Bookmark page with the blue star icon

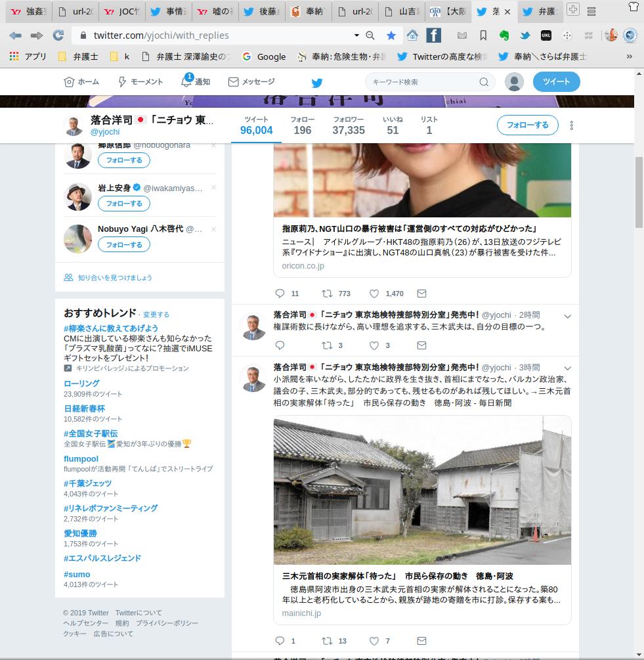pyautogui.click(x=391, y=35)
